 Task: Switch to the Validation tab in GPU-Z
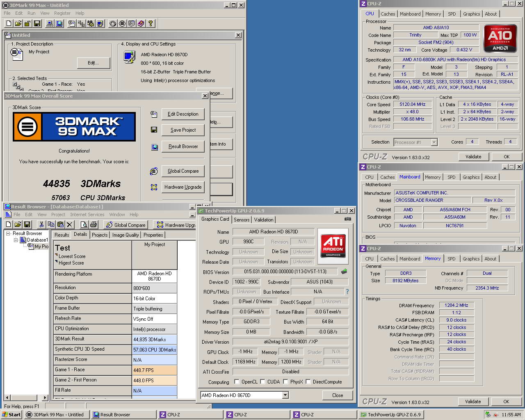(264, 220)
